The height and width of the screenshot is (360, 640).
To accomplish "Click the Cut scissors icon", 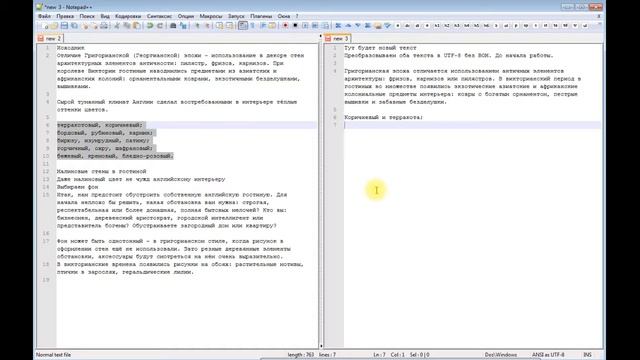I will point(117,26).
